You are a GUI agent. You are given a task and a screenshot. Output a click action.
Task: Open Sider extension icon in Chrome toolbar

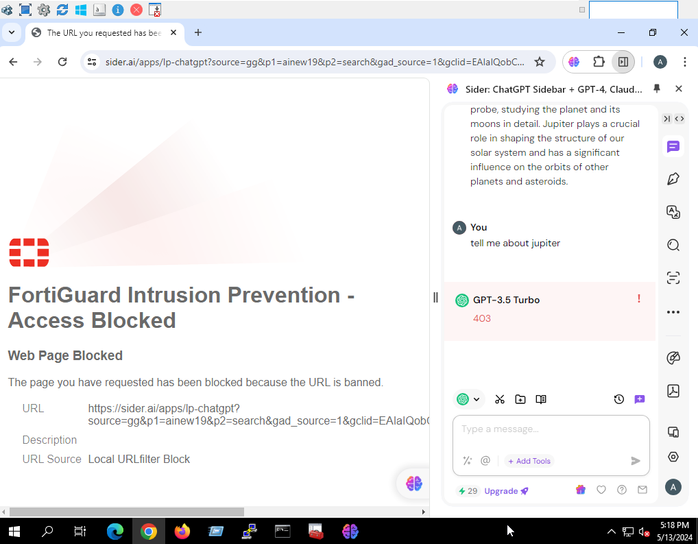574,62
